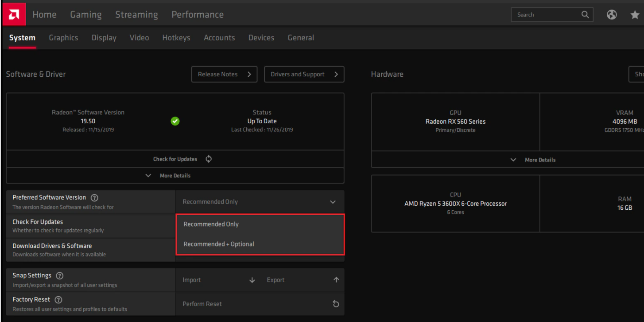
Task: Click the Check for Updates refresh icon
Action: [x=209, y=159]
